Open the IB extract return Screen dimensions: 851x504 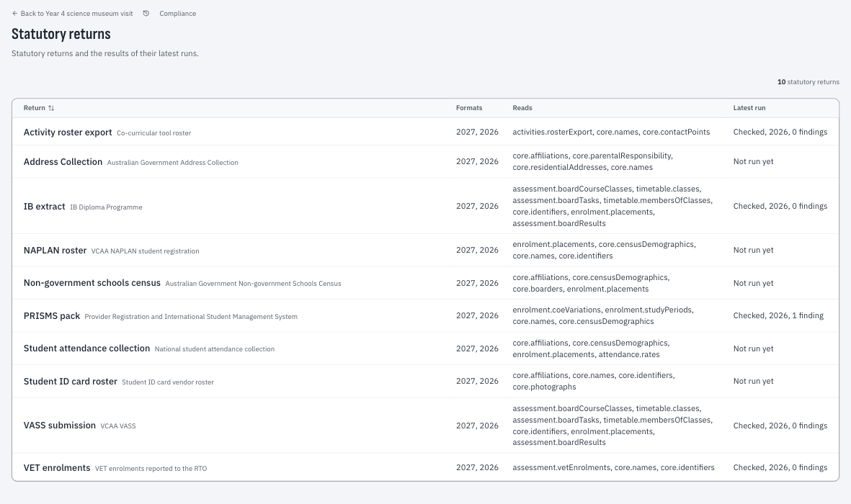pyautogui.click(x=45, y=206)
